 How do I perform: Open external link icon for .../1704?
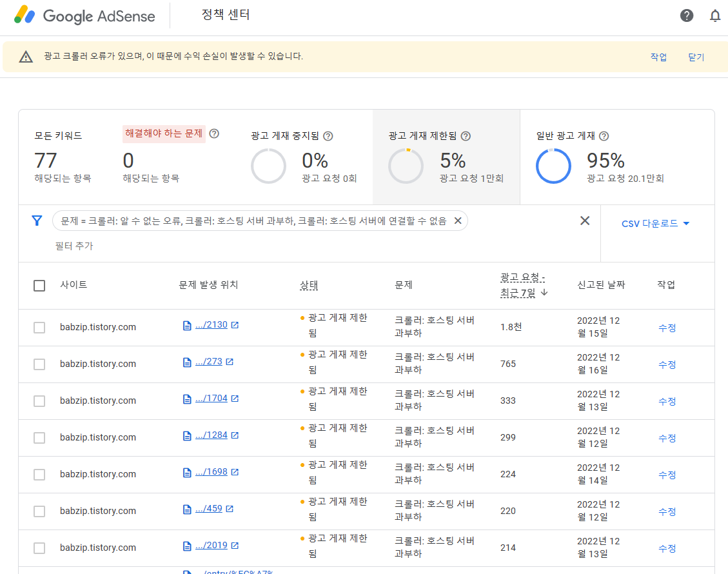(235, 399)
